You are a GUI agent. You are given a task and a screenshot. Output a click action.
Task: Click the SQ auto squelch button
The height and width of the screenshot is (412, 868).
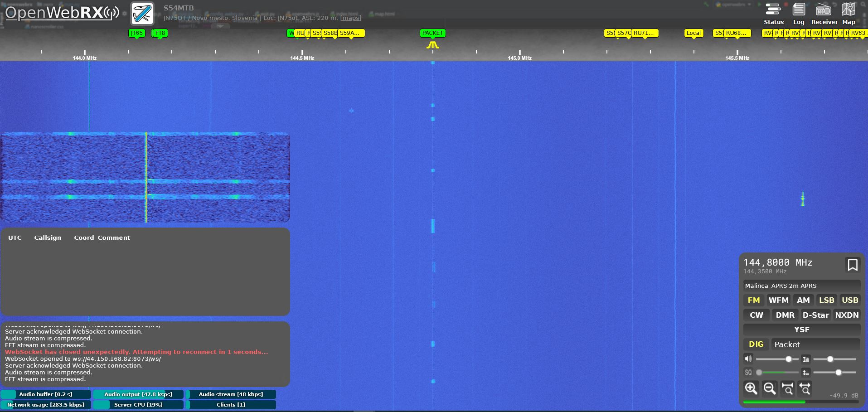tap(748, 373)
